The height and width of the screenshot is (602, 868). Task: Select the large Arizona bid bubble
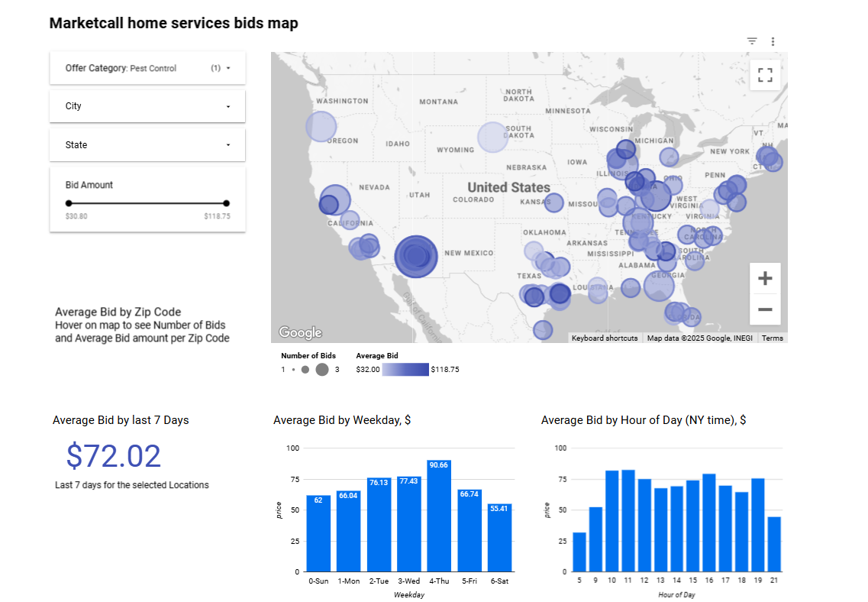point(416,257)
